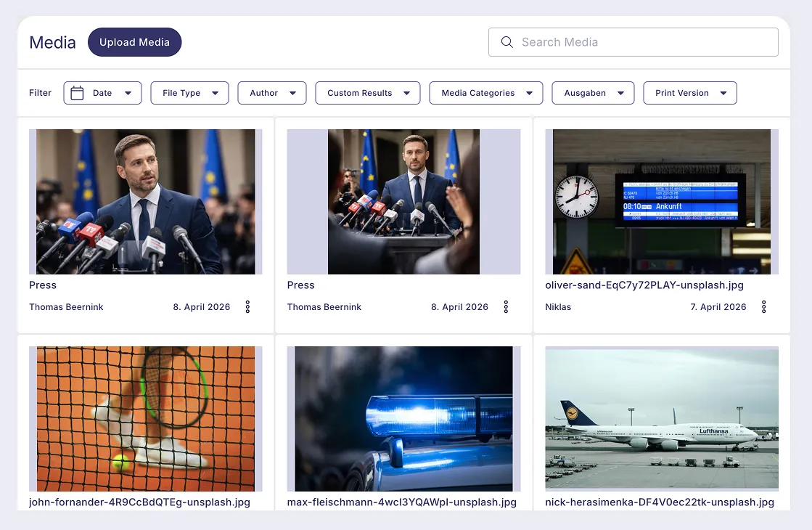The height and width of the screenshot is (530, 812).
Task: Click john-fornander-4R9CcBdQTEg-unsplash.jpg file name
Action: pos(139,502)
